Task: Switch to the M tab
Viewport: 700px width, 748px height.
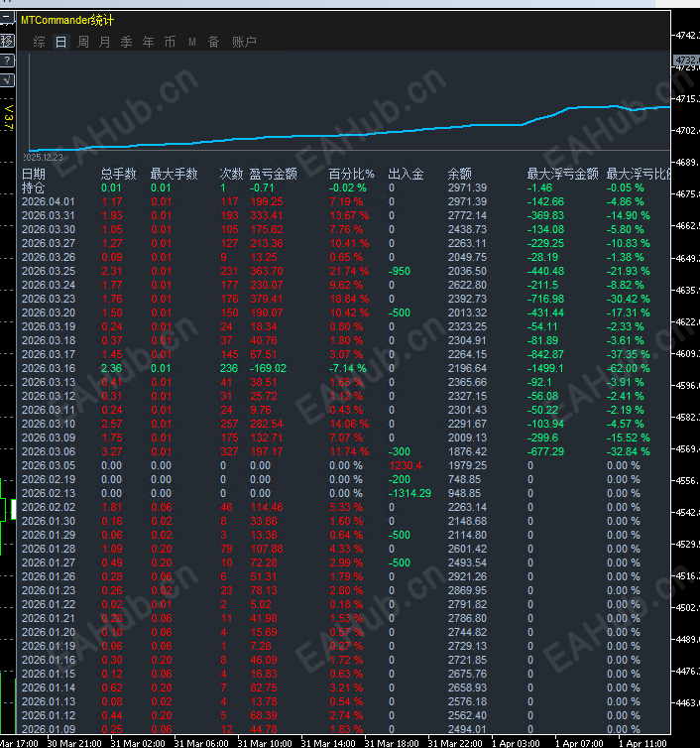Action: click(x=192, y=42)
